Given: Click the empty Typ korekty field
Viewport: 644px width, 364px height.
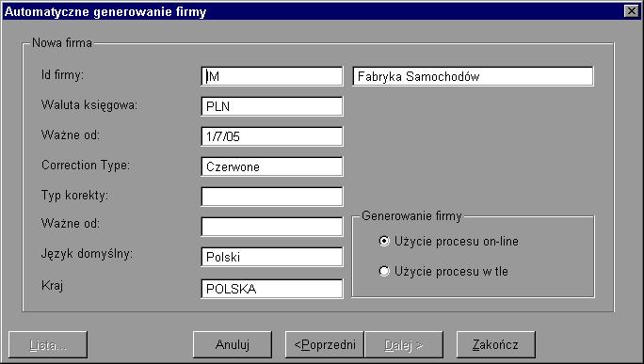Looking at the screenshot, I should [272, 197].
